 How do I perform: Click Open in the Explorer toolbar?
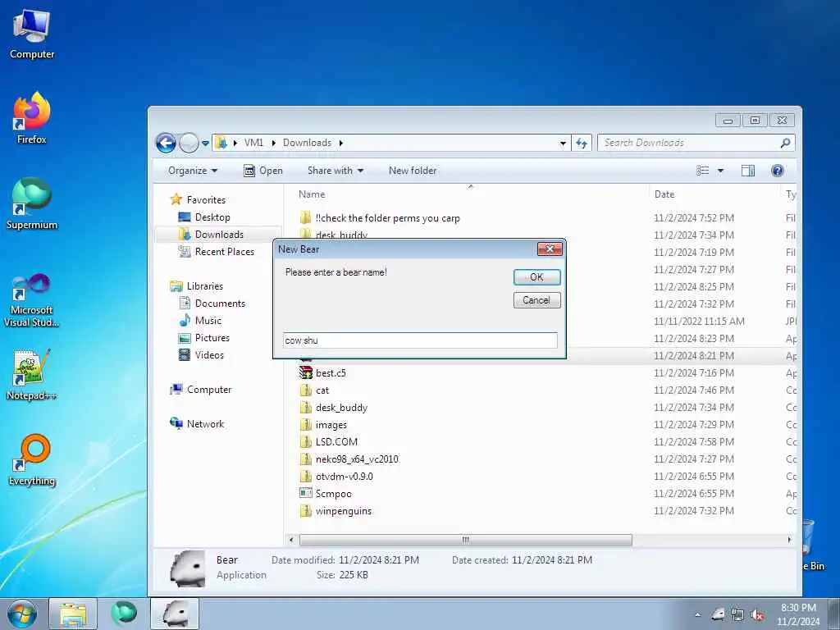[263, 171]
